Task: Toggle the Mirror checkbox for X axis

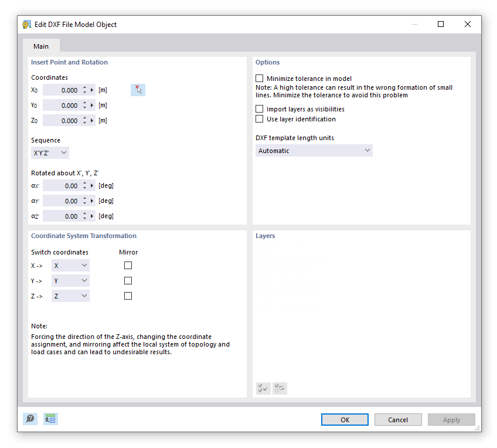Action: pyautogui.click(x=128, y=265)
